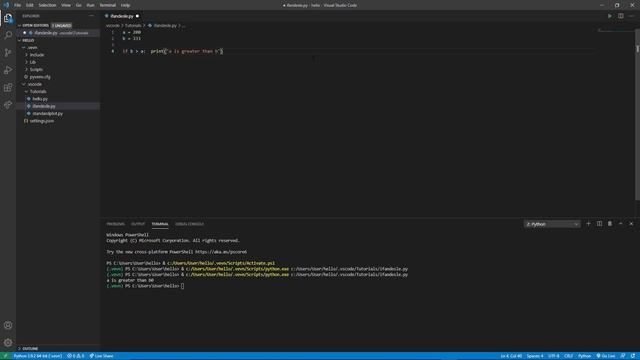640x360 pixels.
Task: Open the Manage gear icon
Action: 8,342
